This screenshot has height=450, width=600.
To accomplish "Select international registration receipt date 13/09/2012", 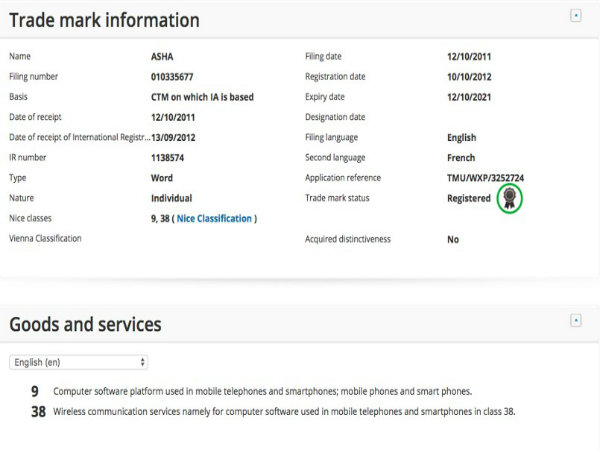I will [x=173, y=138].
